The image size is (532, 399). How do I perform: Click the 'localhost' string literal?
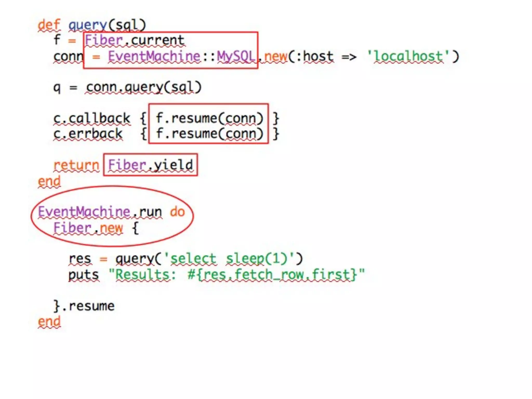(x=408, y=56)
